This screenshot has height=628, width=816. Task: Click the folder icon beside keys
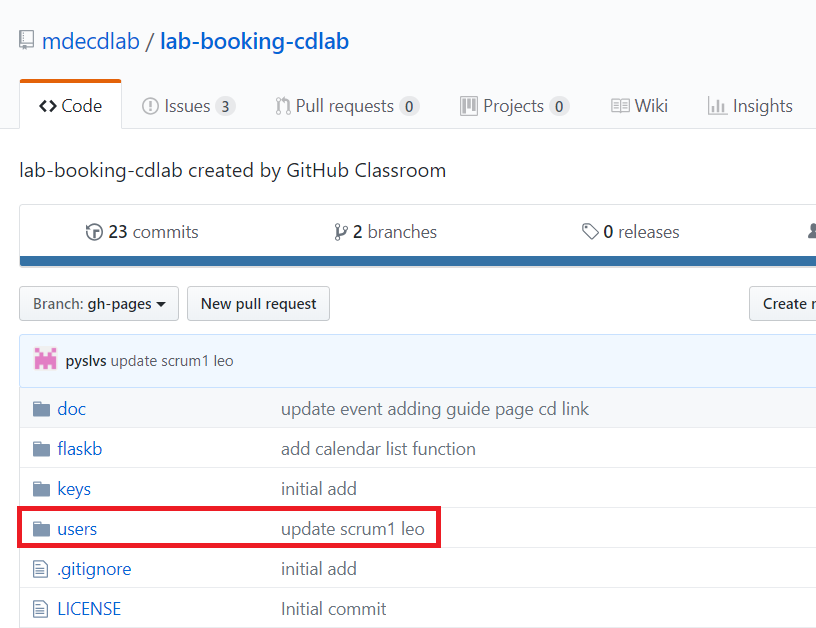click(x=42, y=489)
